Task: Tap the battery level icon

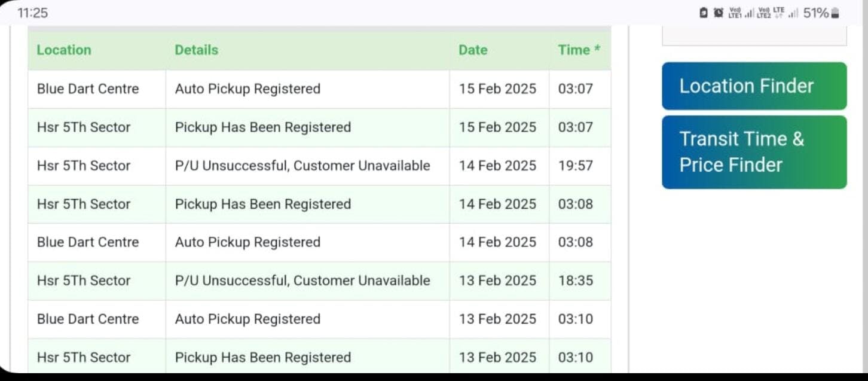Action: [835, 13]
